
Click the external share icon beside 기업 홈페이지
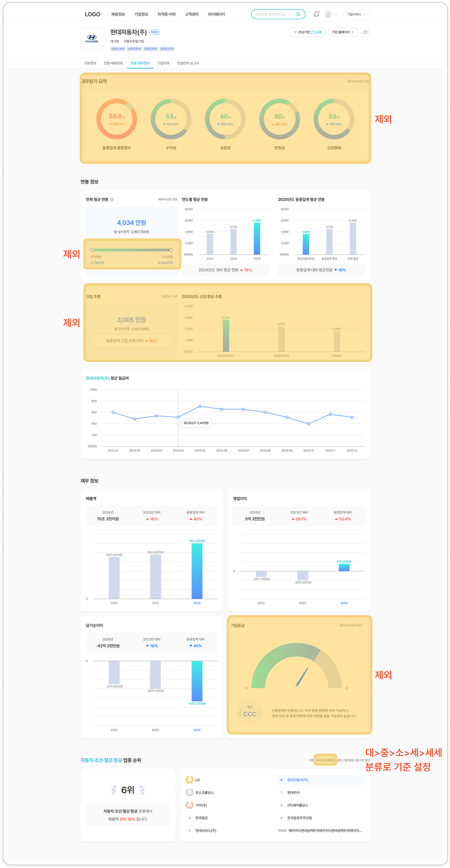tap(365, 32)
